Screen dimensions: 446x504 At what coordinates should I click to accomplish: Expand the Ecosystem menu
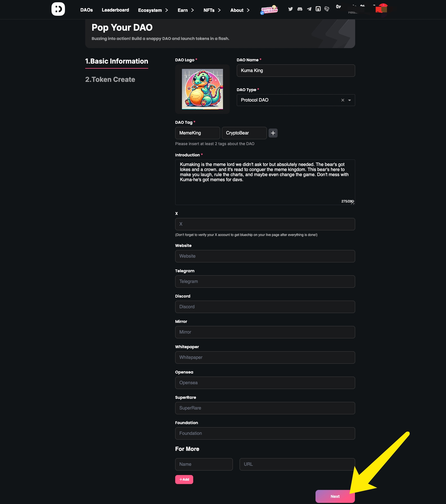(153, 10)
